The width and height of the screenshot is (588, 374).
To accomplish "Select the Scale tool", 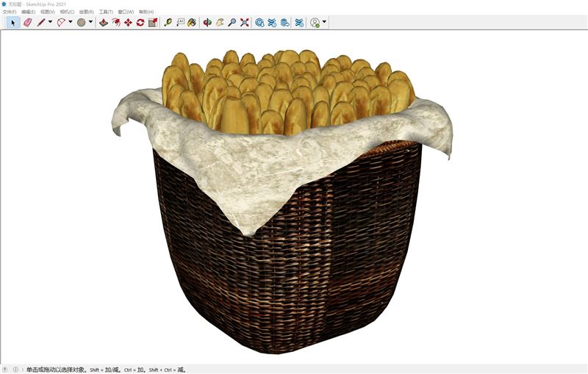I will point(153,23).
